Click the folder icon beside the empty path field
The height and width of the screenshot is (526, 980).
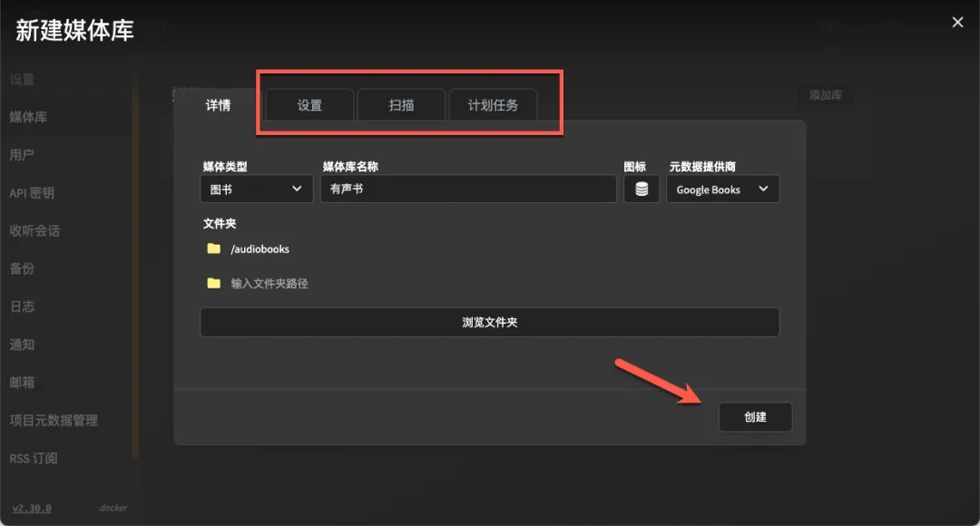(x=214, y=283)
